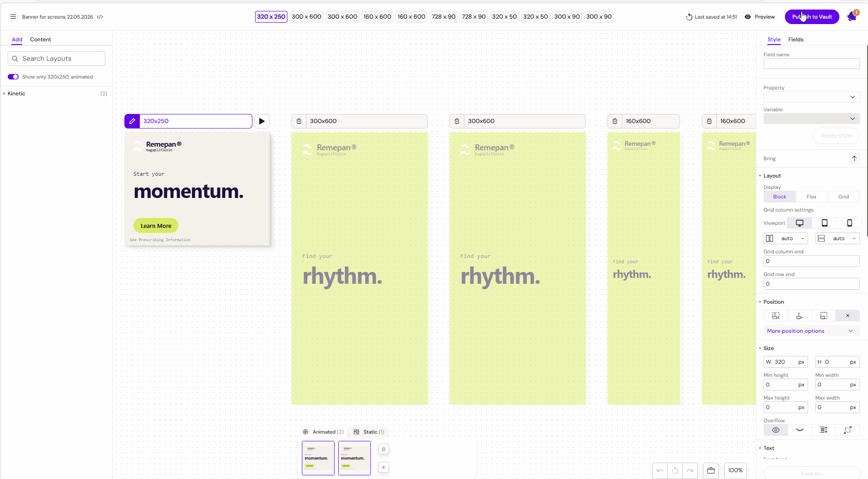
Task: Clear position with the X option
Action: pos(848,316)
